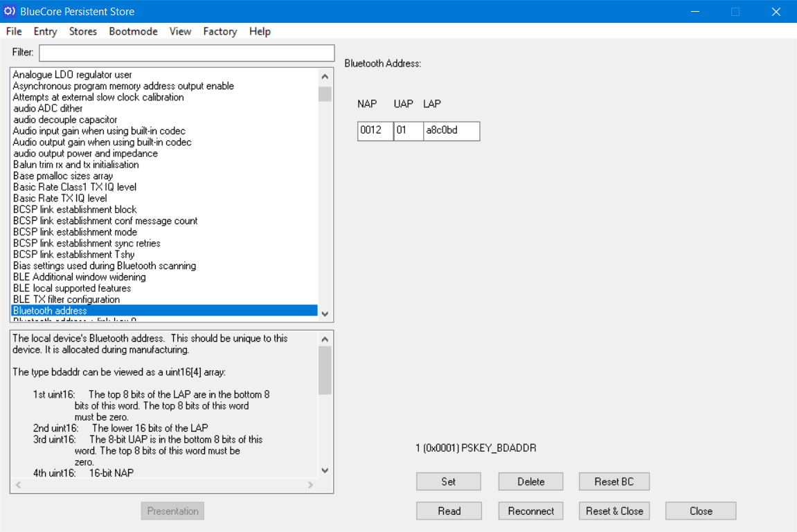Open the Factory menu
Screen dimensions: 797x532
click(220, 32)
